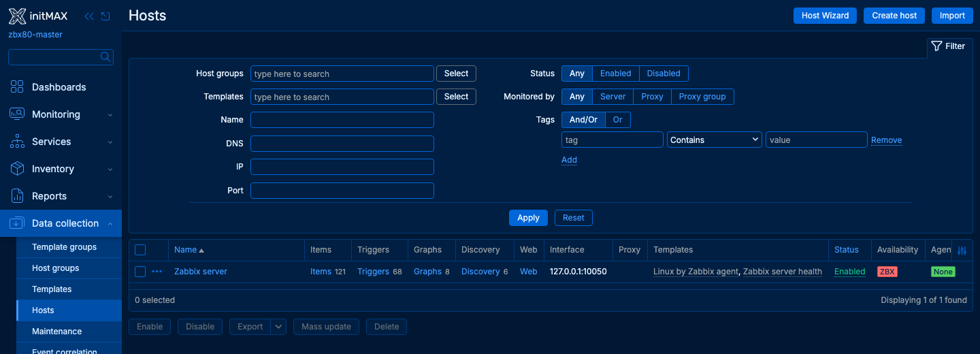The image size is (980, 354).
Task: Expand the Inventory menu
Action: click(x=110, y=169)
